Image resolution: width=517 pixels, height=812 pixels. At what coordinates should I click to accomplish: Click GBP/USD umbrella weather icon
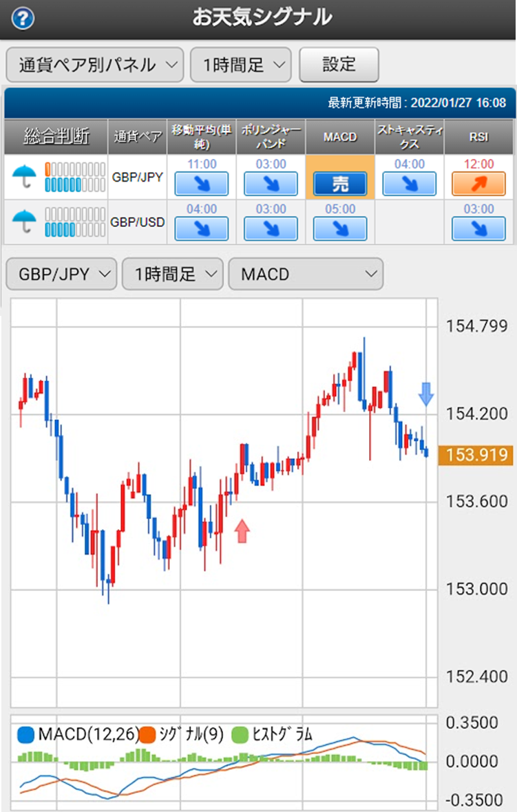tap(24, 222)
